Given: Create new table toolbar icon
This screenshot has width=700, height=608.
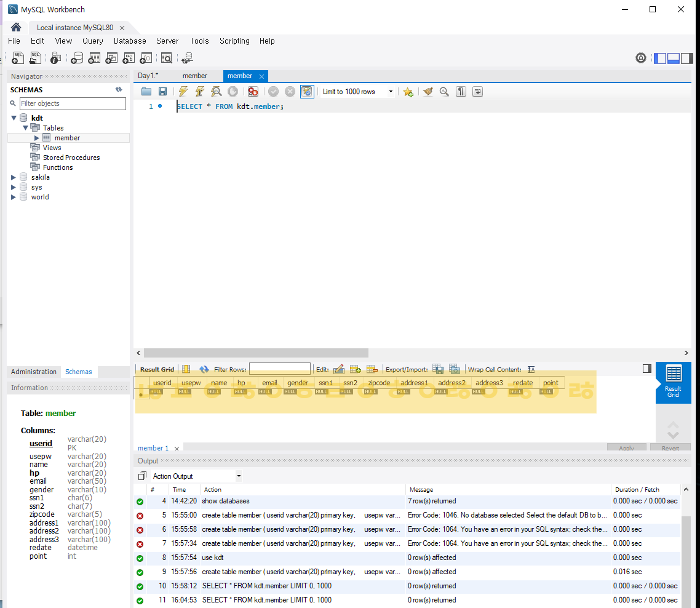Looking at the screenshot, I should [x=94, y=58].
